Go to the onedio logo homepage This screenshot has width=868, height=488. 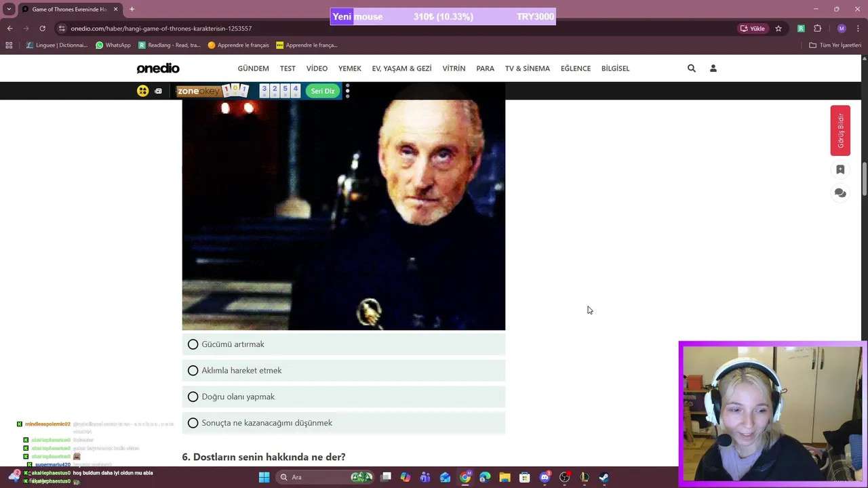(158, 68)
